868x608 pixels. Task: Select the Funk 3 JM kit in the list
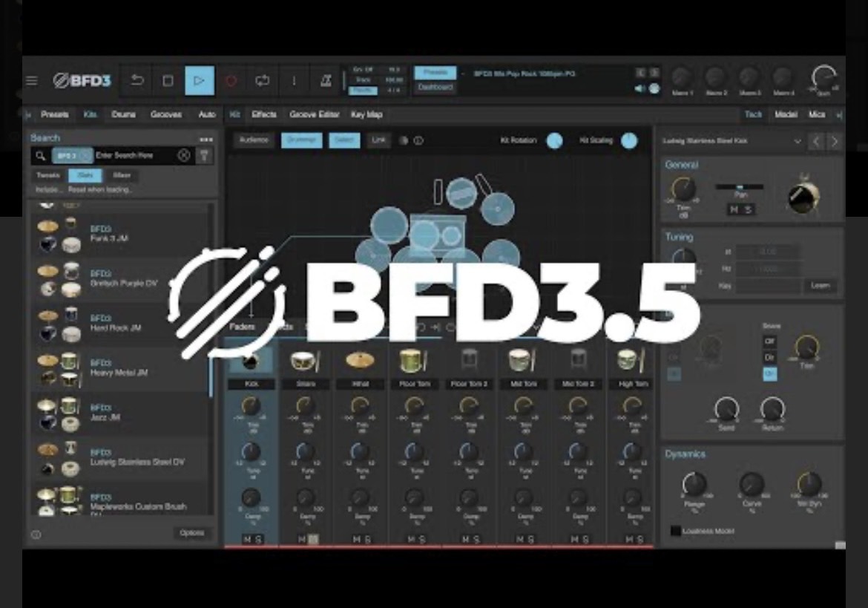click(x=120, y=235)
